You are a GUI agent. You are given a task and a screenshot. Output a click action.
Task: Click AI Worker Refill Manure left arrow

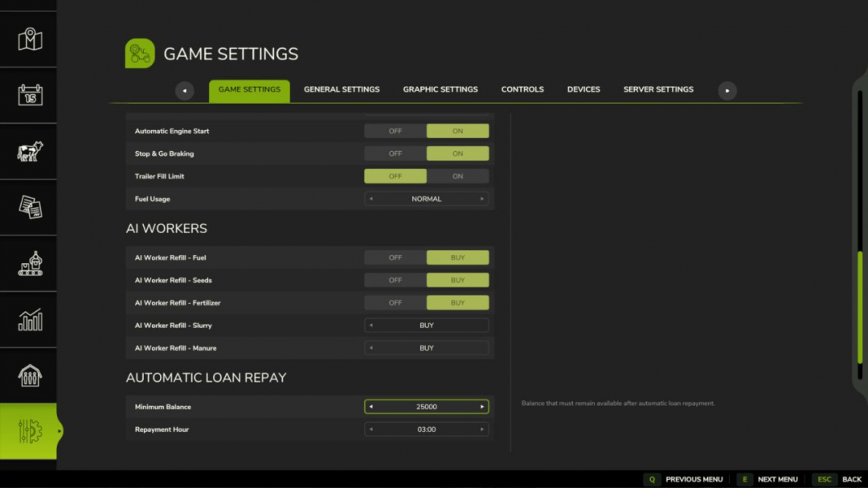pyautogui.click(x=371, y=348)
